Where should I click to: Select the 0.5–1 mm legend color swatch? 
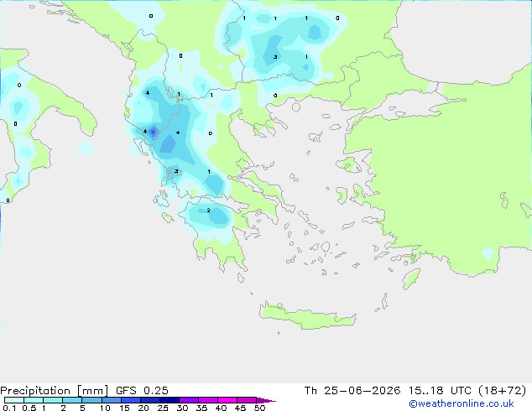point(34,400)
